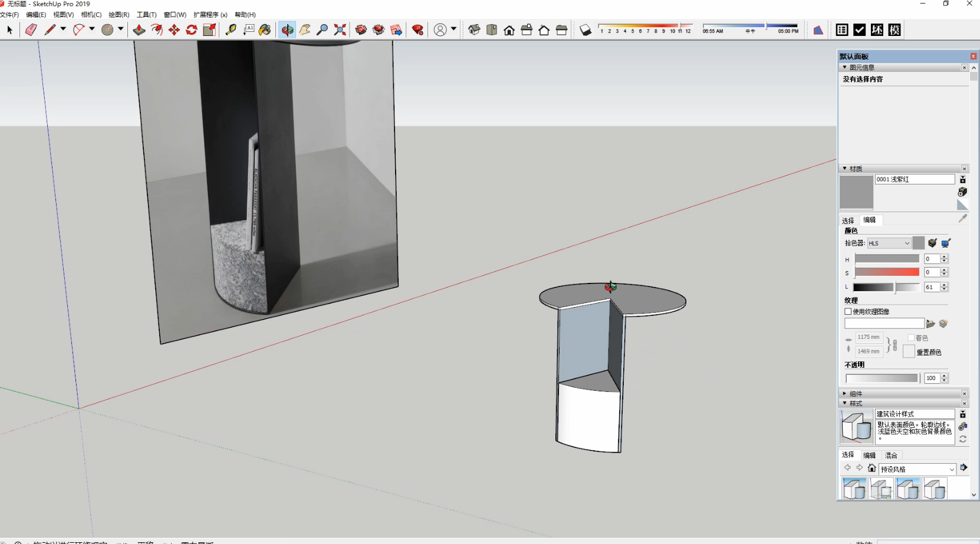Image resolution: width=980 pixels, height=544 pixels.
Task: Click the reset color swatch button
Action: point(909,352)
